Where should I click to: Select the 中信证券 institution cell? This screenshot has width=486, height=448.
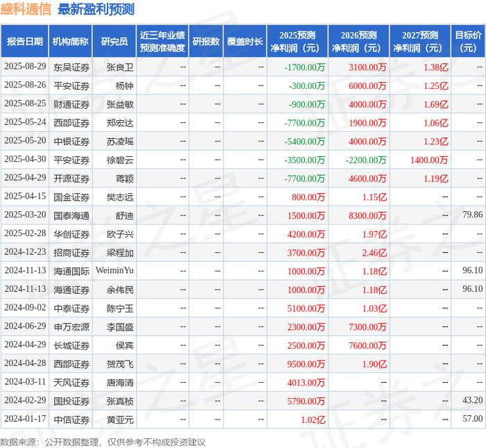(x=72, y=420)
